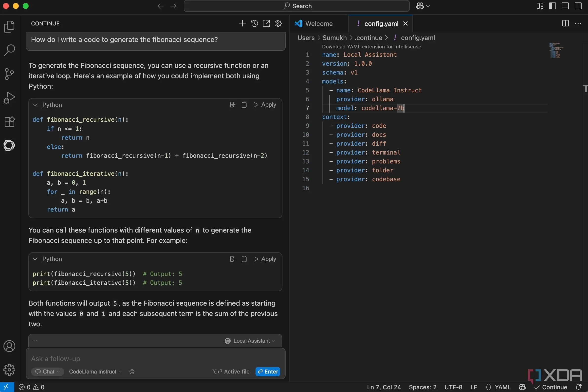
Task: Click line number 16 in gutter
Action: tap(306, 188)
